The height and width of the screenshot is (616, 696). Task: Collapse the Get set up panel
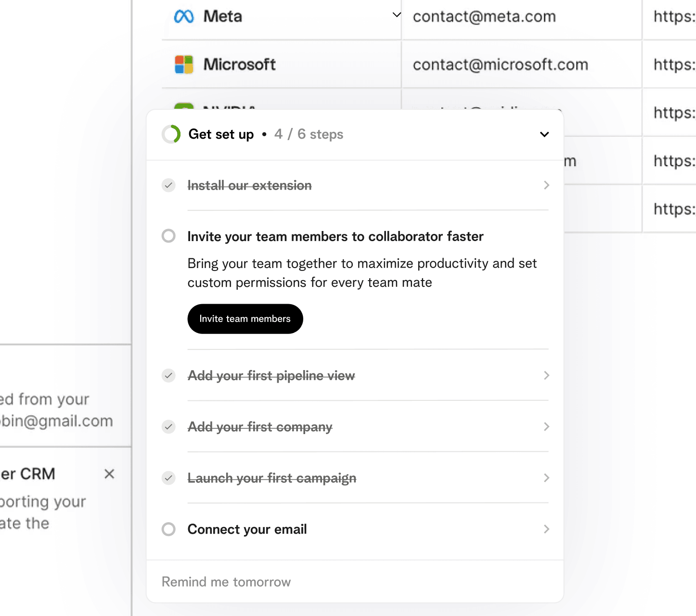(x=544, y=134)
